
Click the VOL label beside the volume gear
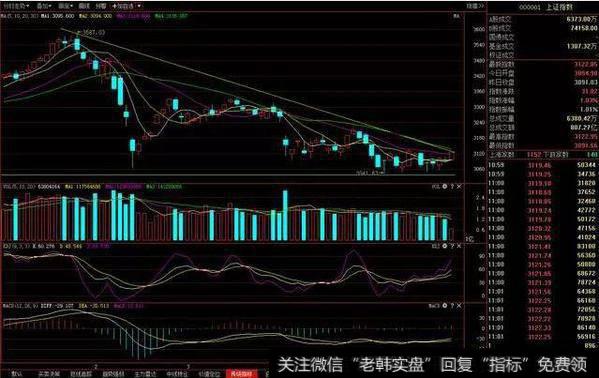point(436,187)
